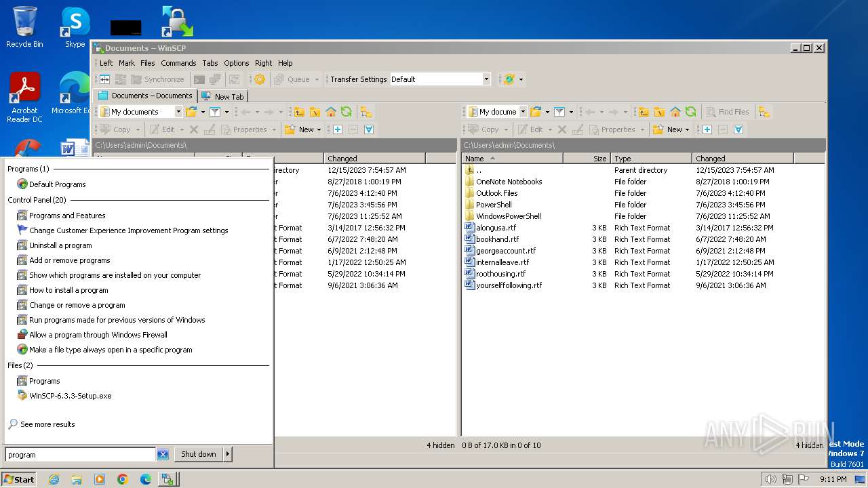This screenshot has height=488, width=868.
Task: Click Select all icon in right panel
Action: pos(738,129)
